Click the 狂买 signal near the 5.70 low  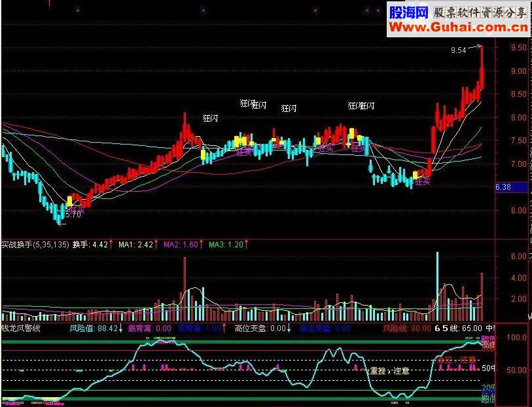77,210
